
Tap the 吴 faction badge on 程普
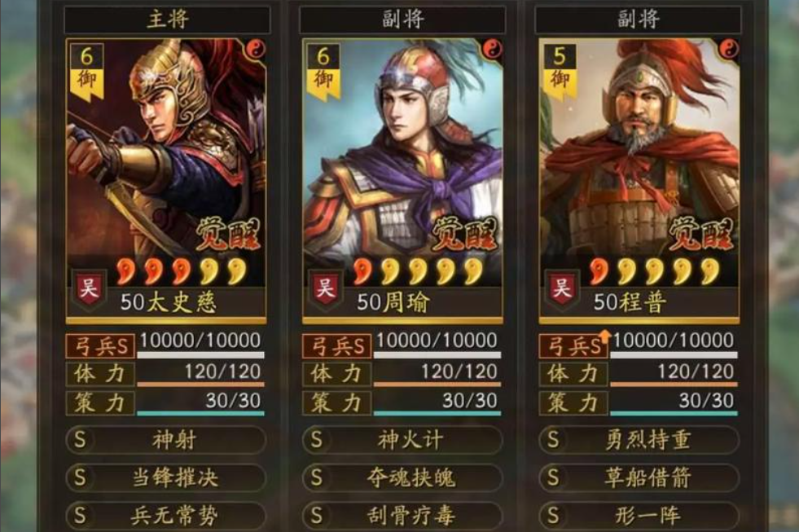coord(561,288)
